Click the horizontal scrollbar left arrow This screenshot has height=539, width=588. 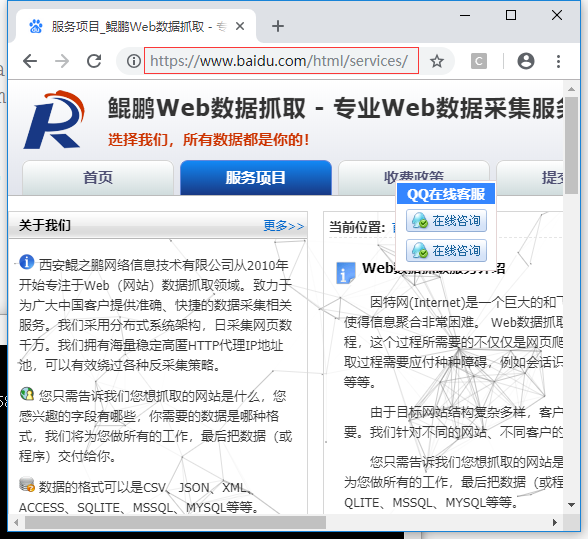[x=16, y=522]
